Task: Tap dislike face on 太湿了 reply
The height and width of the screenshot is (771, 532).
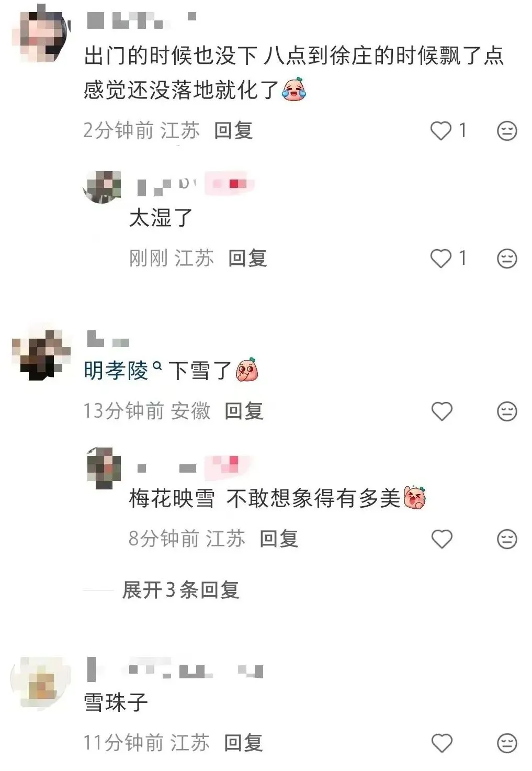Action: 506,259
